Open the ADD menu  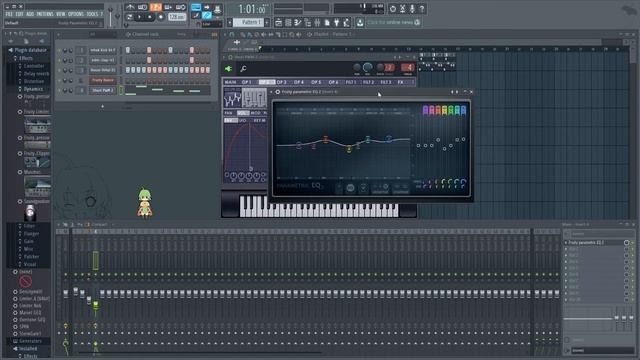[30, 14]
